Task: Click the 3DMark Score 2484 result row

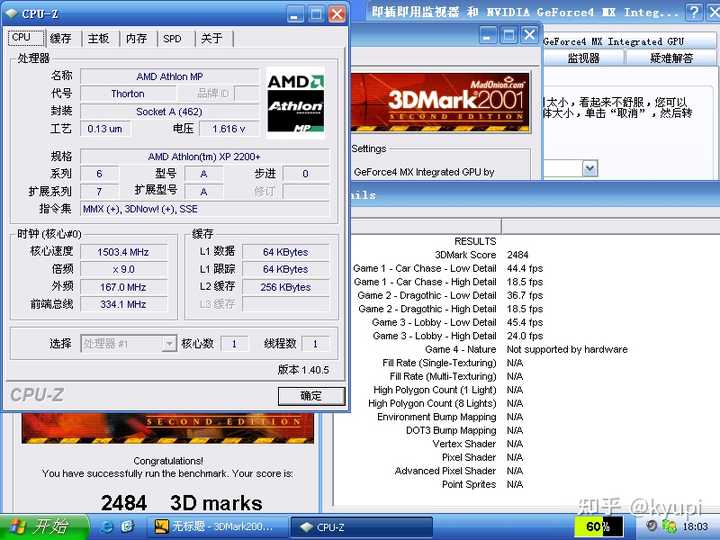Action: [x=482, y=255]
